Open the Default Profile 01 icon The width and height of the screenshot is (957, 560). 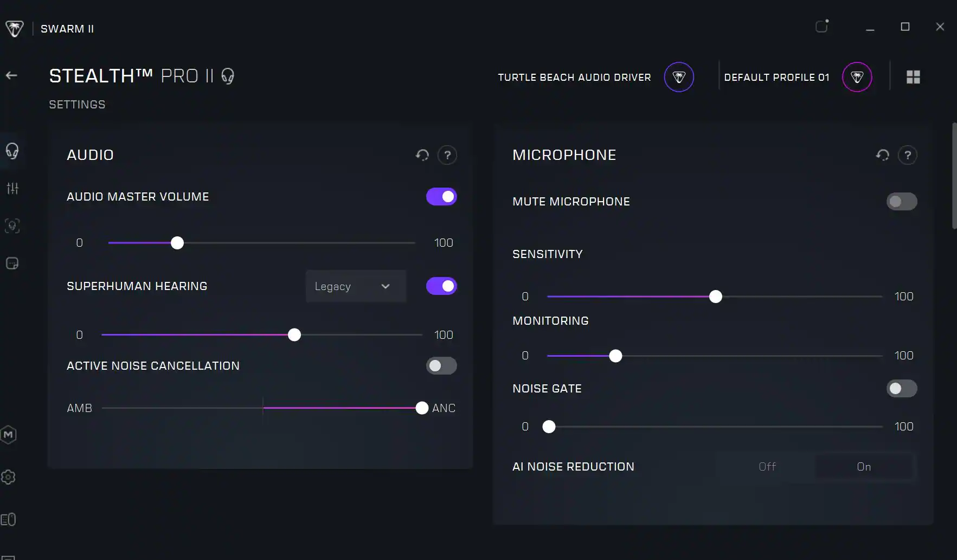[857, 77]
